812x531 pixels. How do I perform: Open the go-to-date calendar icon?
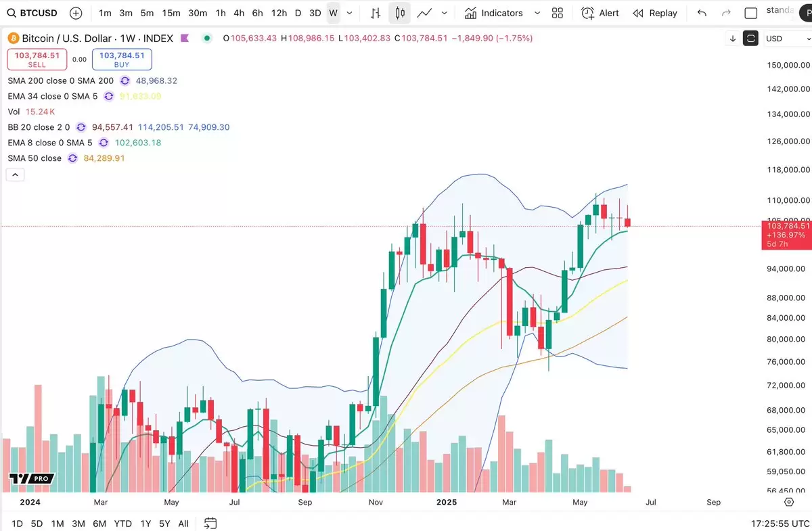coord(210,523)
